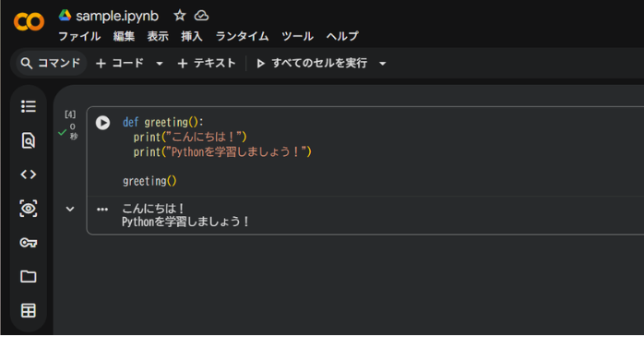
Task: Expand the すべてのセルを実行 dropdown arrow
Action: tap(382, 64)
